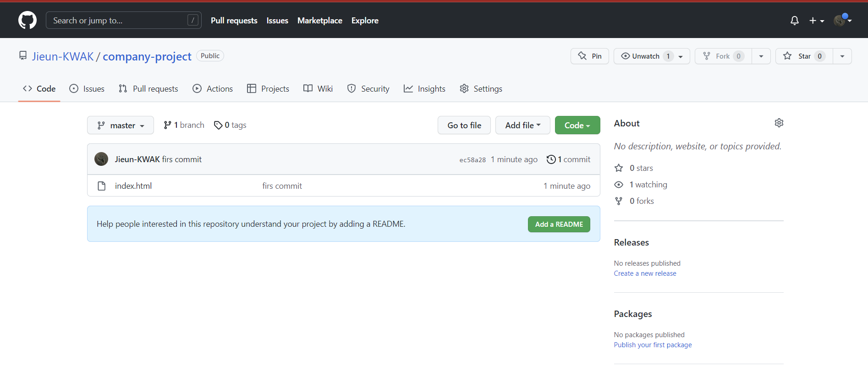View the 1 branch link
868x377 pixels.
click(x=184, y=125)
